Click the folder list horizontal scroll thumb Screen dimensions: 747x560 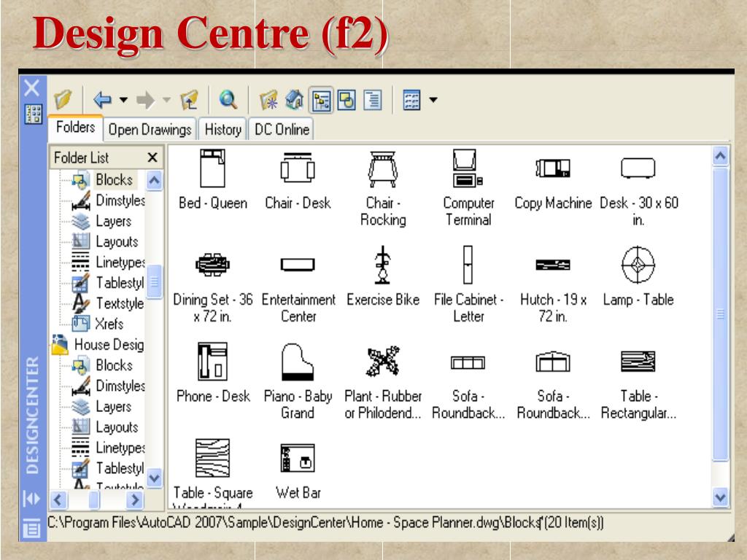pyautogui.click(x=94, y=499)
